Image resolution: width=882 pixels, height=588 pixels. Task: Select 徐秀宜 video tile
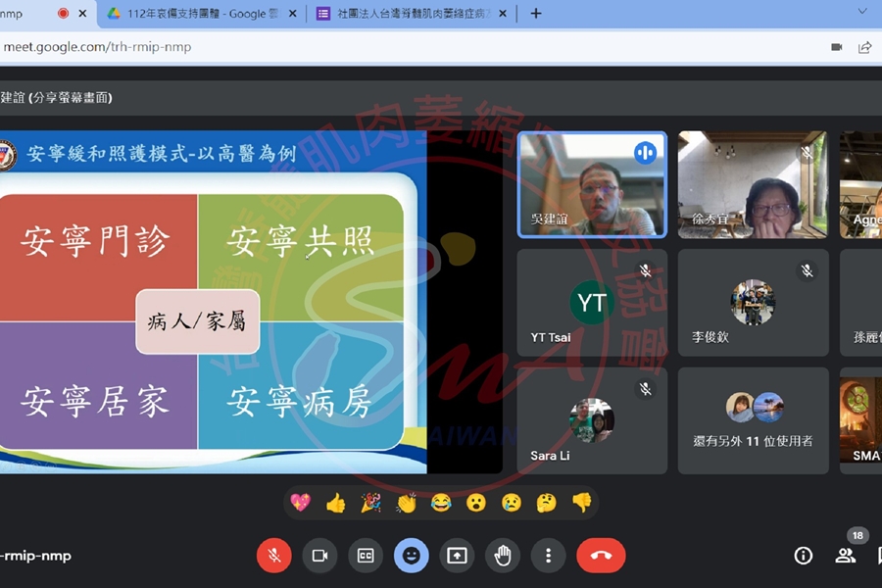[753, 184]
